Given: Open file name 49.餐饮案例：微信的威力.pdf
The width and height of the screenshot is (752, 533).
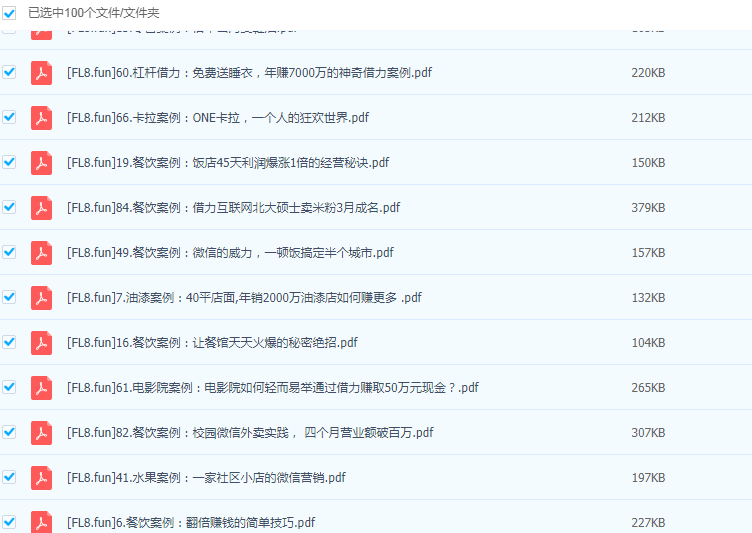Looking at the screenshot, I should pyautogui.click(x=230, y=253).
